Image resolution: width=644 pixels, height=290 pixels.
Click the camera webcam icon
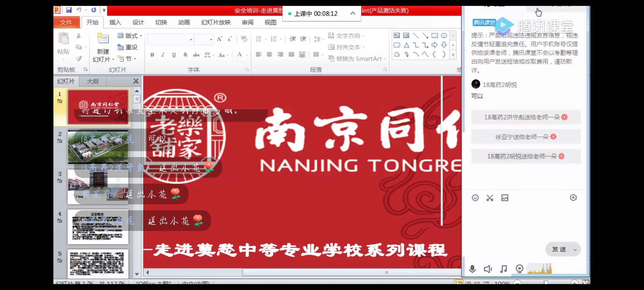(x=519, y=269)
